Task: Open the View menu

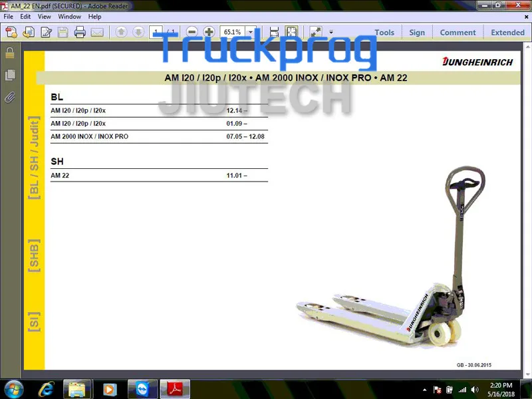Action: 45,16
